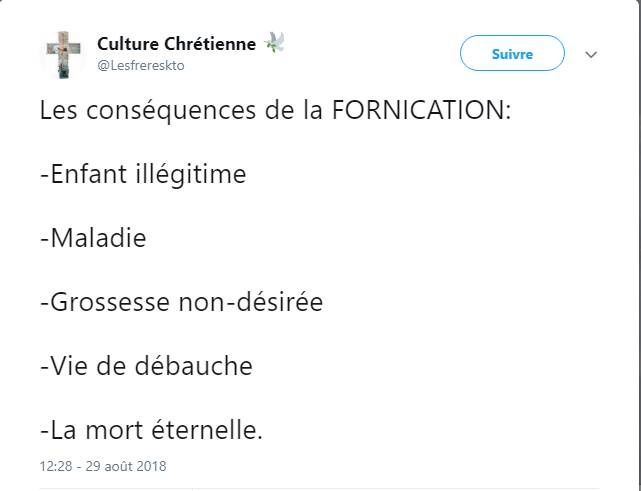641x491 pixels.
Task: Open the @Lesfrereskto handle link
Action: point(141,65)
